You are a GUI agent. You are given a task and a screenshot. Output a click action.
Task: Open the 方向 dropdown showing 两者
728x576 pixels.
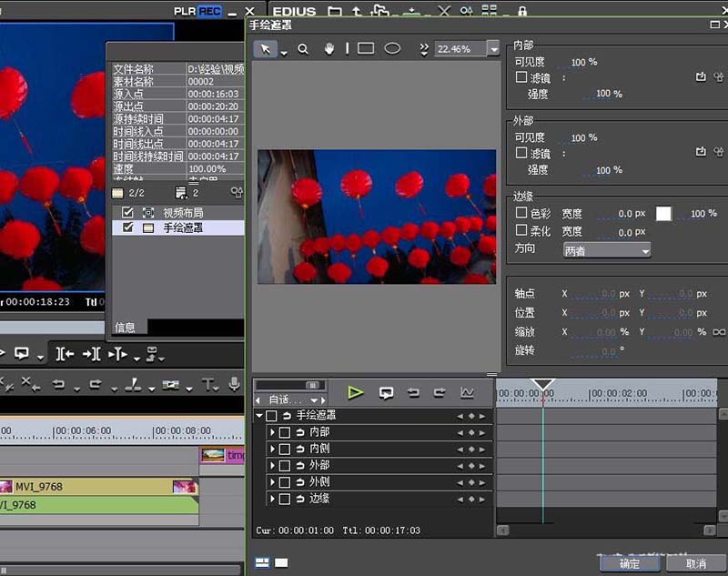(x=605, y=250)
